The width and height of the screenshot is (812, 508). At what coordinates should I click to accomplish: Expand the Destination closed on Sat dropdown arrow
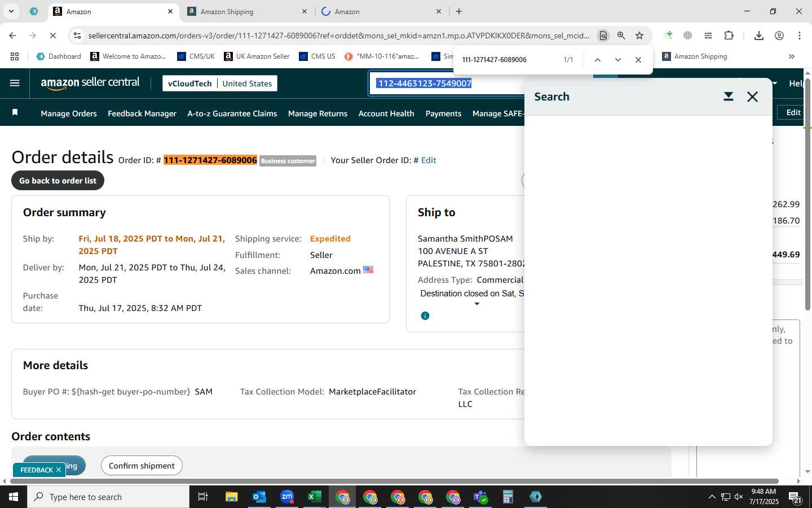(x=477, y=304)
